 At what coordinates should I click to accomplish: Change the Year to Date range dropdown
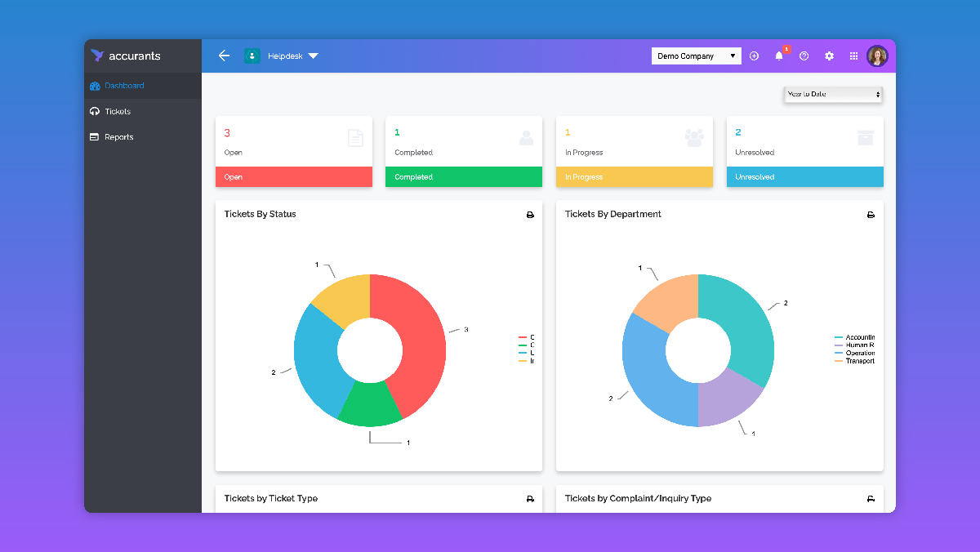pos(833,95)
